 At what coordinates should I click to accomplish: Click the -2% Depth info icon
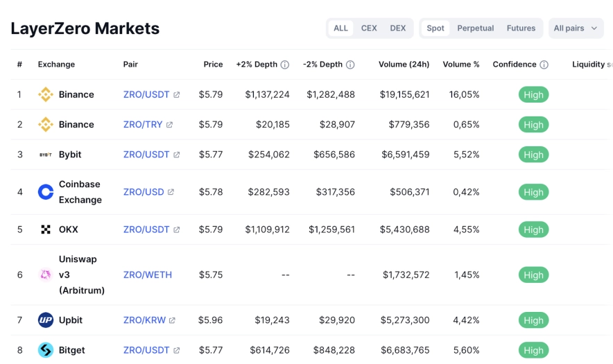[350, 64]
